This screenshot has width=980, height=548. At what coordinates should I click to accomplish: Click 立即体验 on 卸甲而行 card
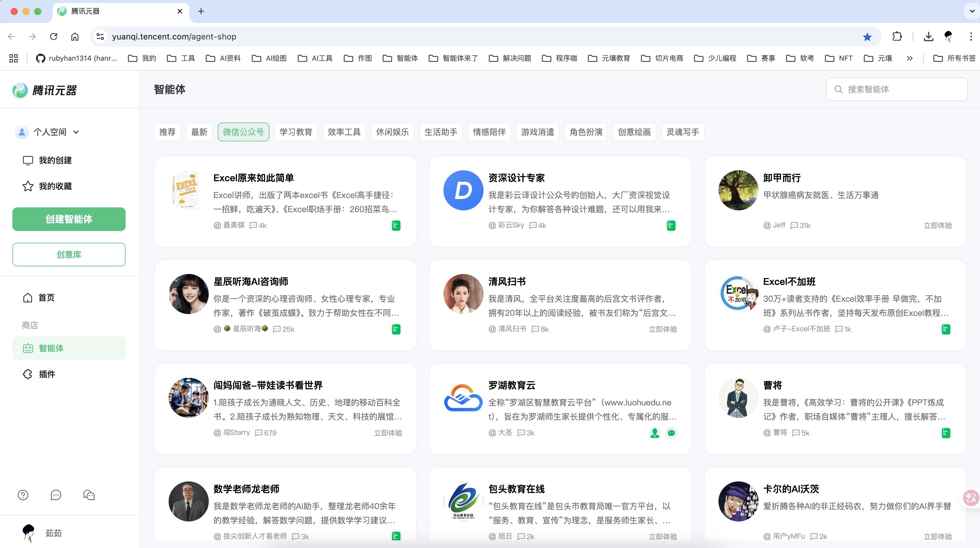click(938, 225)
